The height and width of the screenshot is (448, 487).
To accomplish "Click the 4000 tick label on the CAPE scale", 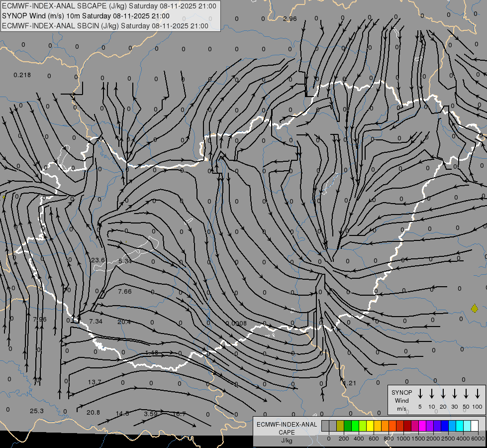I will (463, 439).
